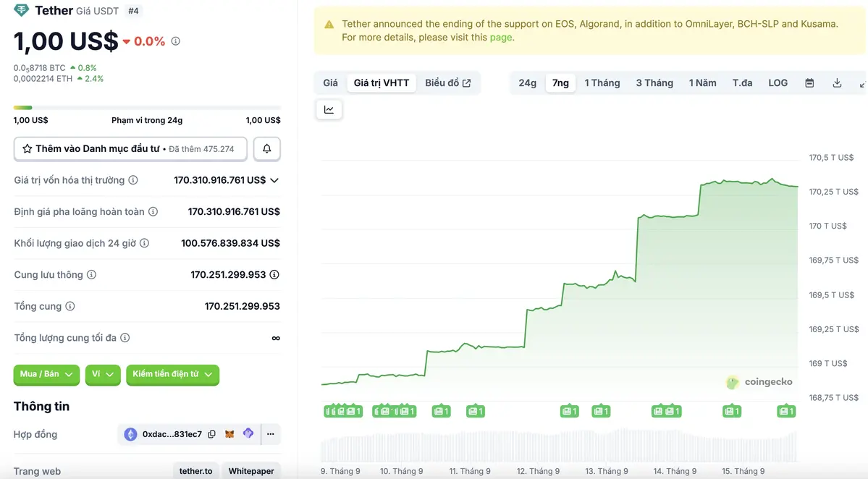Select the 24g time range
Viewport: 868px width, 479px height.
pyautogui.click(x=527, y=83)
